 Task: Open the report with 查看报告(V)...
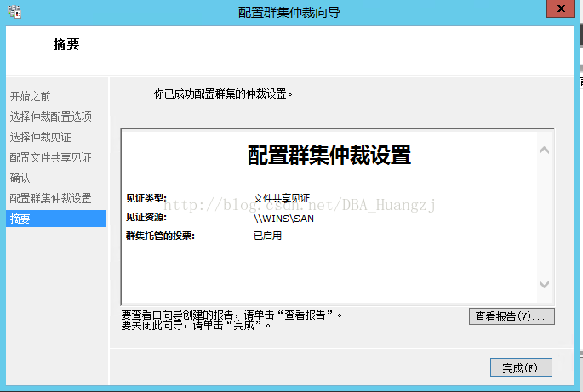(x=512, y=316)
